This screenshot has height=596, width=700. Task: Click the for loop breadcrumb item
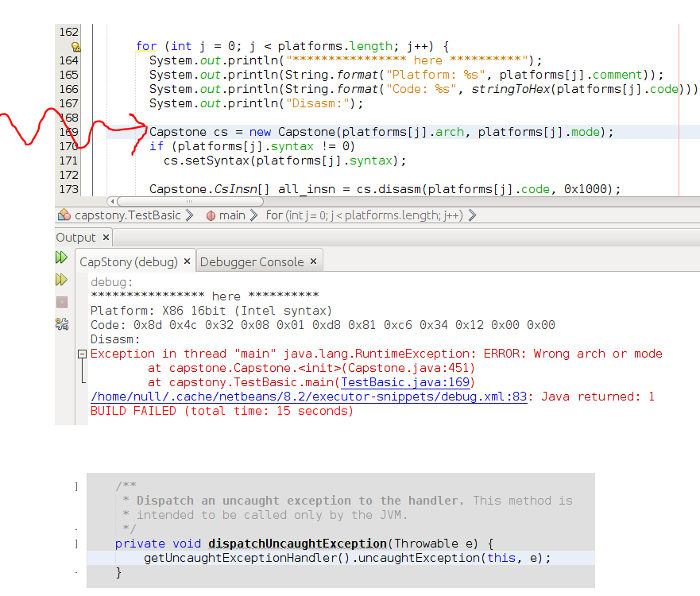[x=364, y=215]
